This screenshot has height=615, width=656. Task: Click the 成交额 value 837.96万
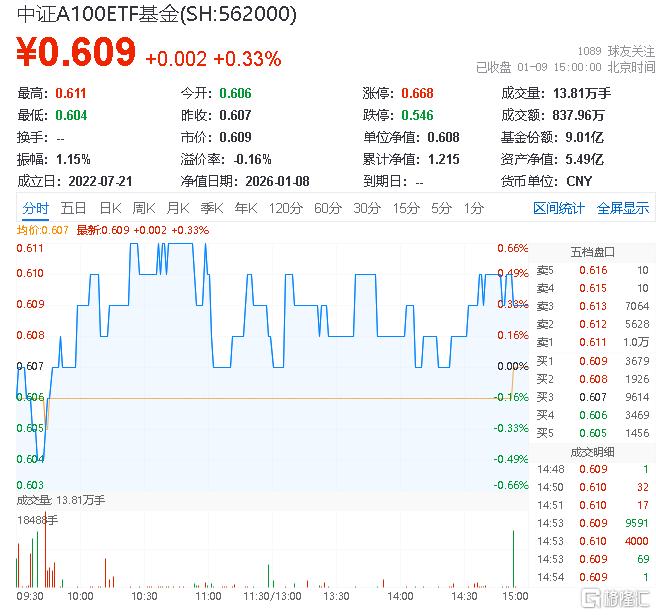[x=579, y=115]
